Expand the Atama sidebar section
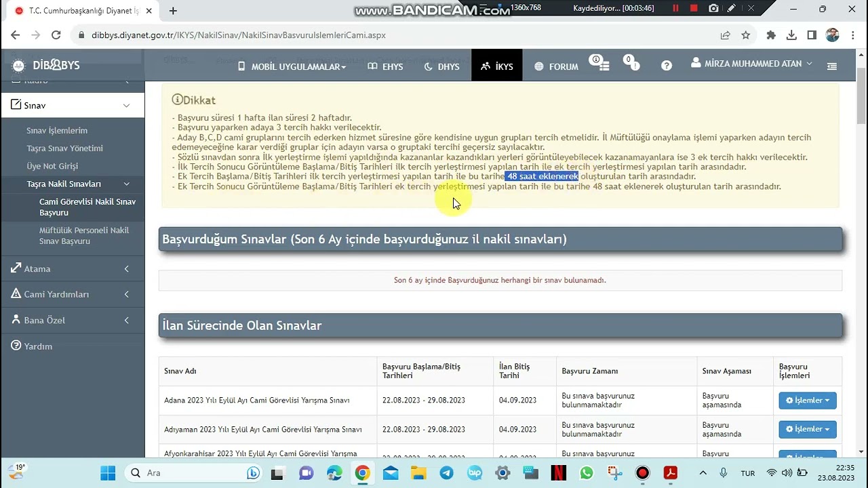The width and height of the screenshot is (868, 488). [x=73, y=269]
